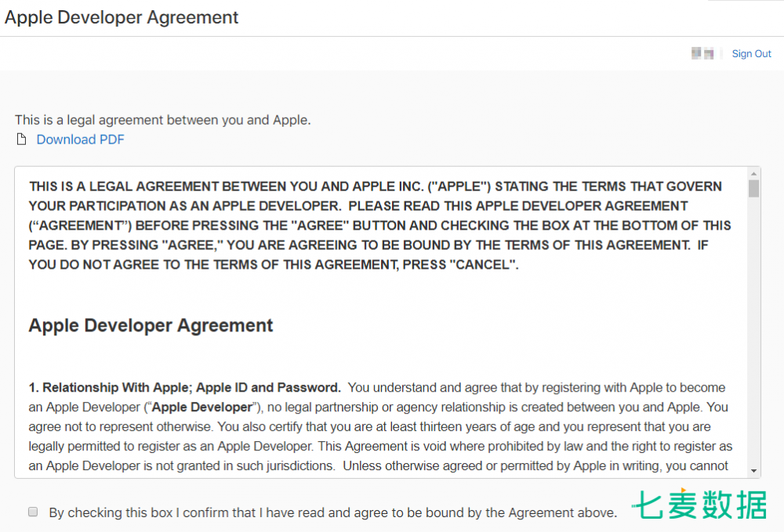The width and height of the screenshot is (784, 532).
Task: Click the scrollbar thumb in the agreement box
Action: (753, 189)
